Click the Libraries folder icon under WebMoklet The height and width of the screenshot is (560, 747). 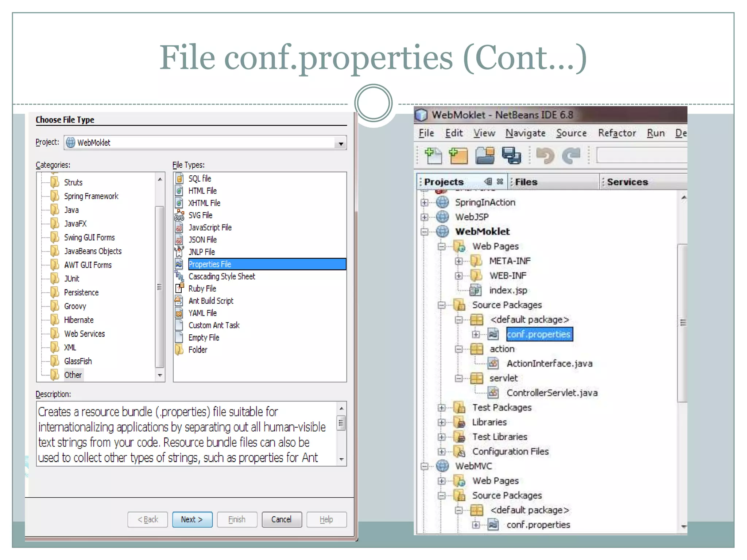click(460, 422)
